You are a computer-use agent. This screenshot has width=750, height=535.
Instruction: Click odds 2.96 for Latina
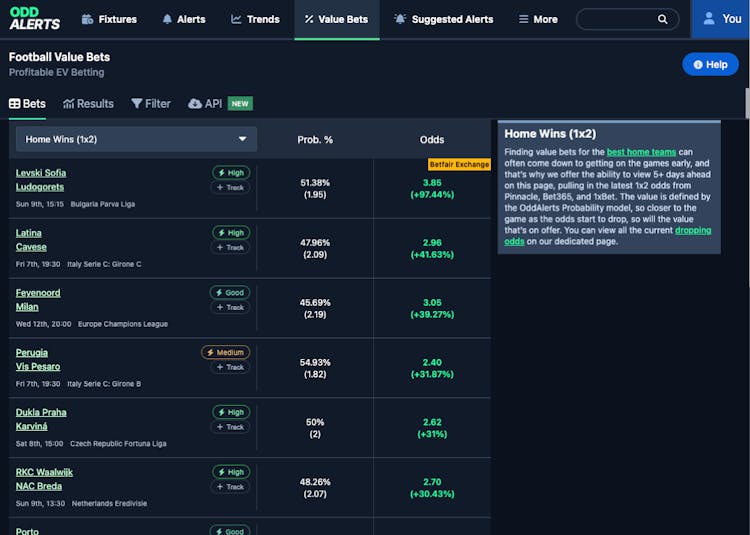tap(432, 242)
